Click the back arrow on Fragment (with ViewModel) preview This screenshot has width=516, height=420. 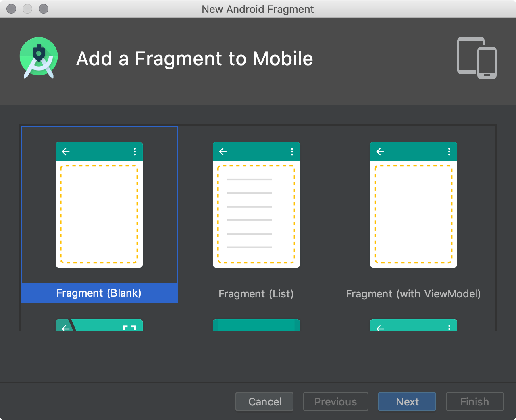point(380,152)
